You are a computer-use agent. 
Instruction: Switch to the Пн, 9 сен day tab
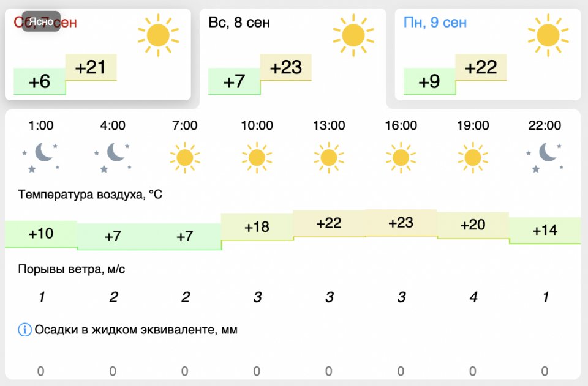coord(435,23)
